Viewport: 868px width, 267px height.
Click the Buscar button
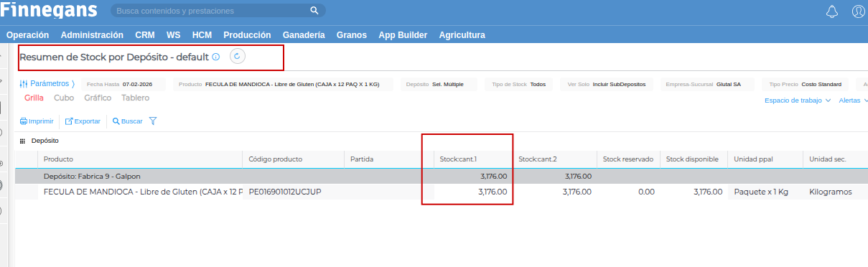(127, 121)
